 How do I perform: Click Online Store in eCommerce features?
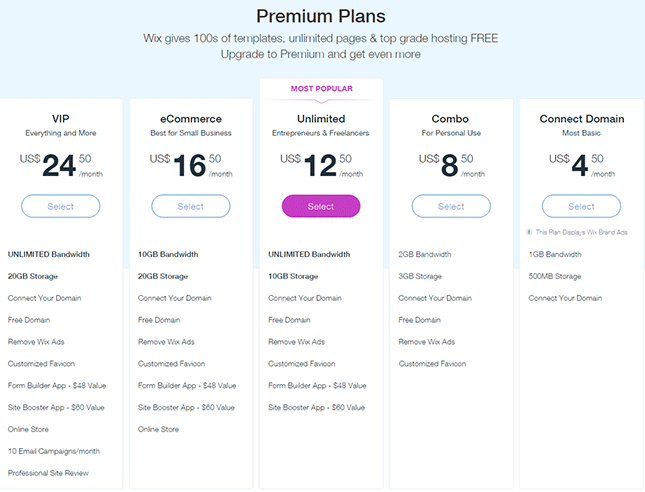(x=158, y=429)
